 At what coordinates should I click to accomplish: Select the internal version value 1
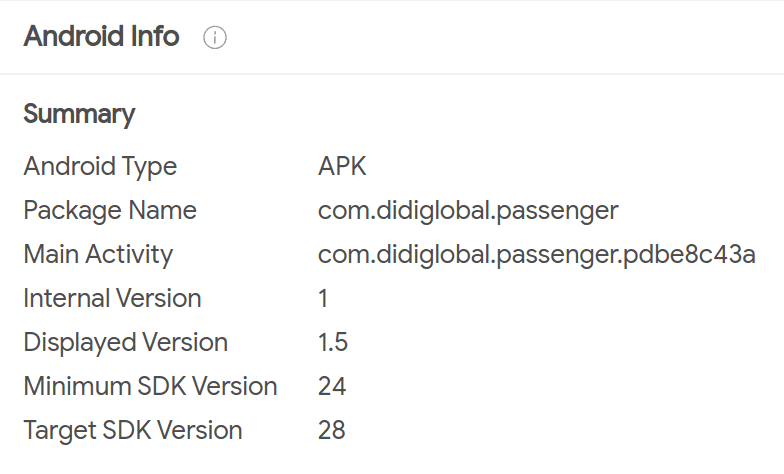pyautogui.click(x=323, y=298)
